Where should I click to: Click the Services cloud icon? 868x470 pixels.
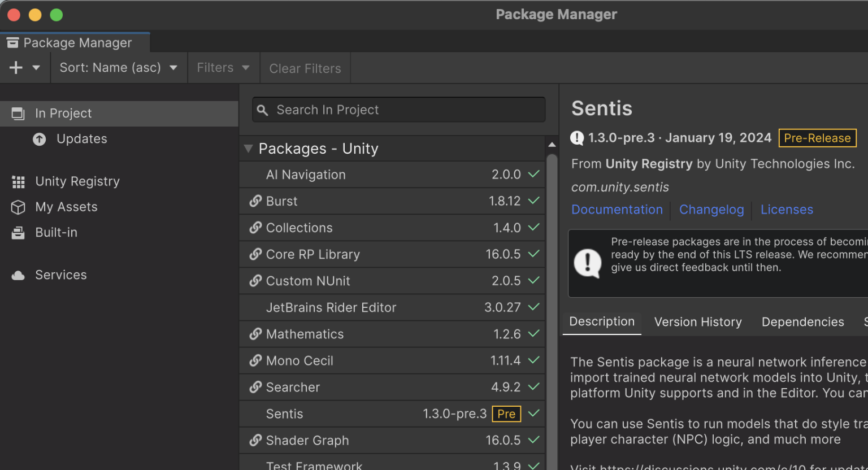point(18,275)
